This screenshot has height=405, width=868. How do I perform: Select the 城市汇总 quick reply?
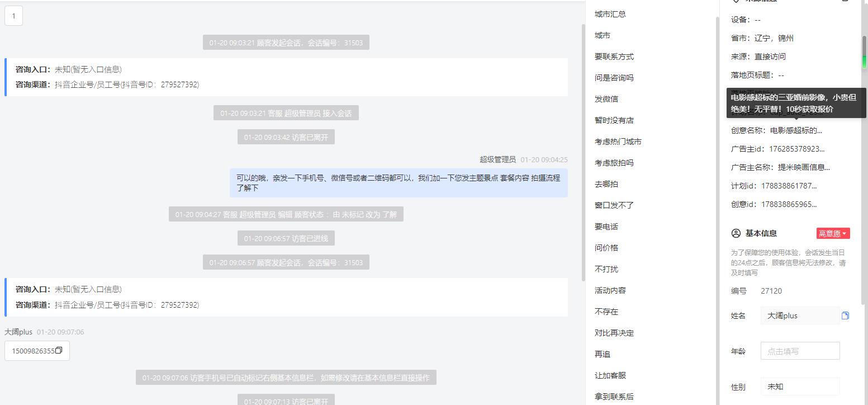[x=610, y=14]
